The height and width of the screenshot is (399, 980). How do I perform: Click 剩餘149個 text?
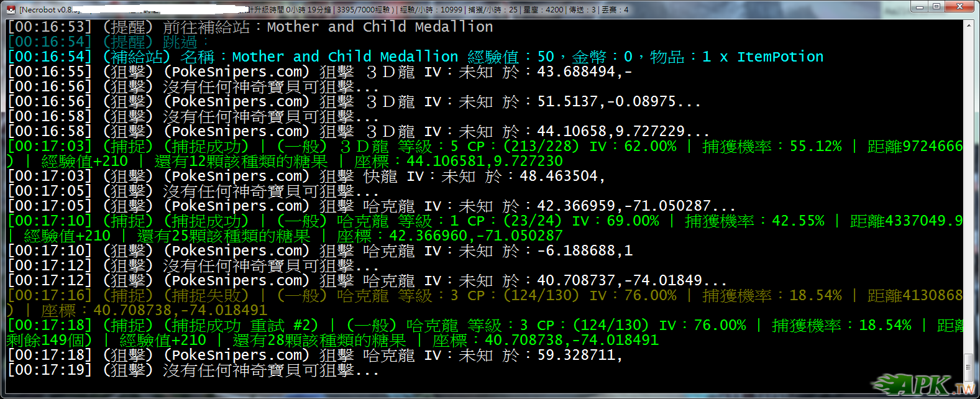coord(44,340)
